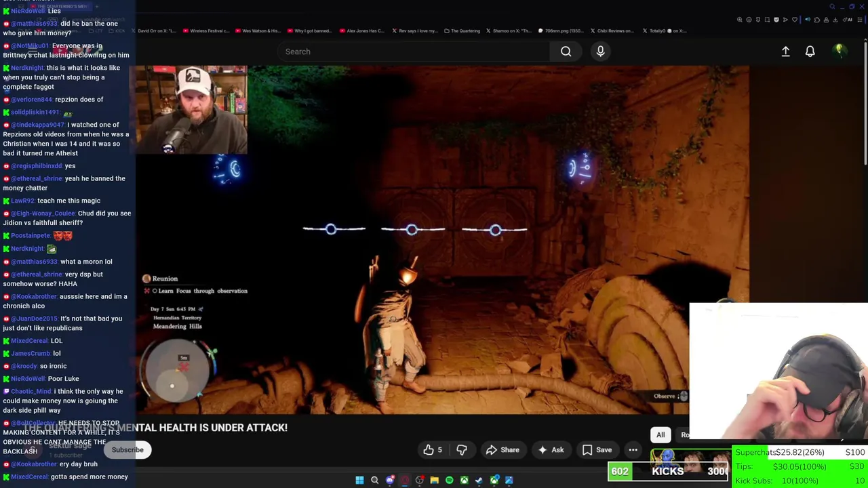Screen dimensions: 868x488
Task: Click the Share button under the video
Action: click(502, 450)
